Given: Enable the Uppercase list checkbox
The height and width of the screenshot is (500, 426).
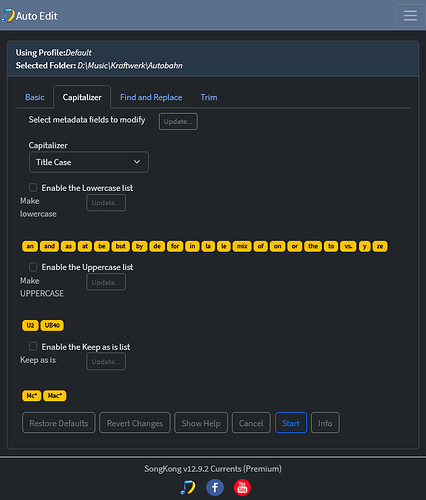Looking at the screenshot, I should pos(33,267).
